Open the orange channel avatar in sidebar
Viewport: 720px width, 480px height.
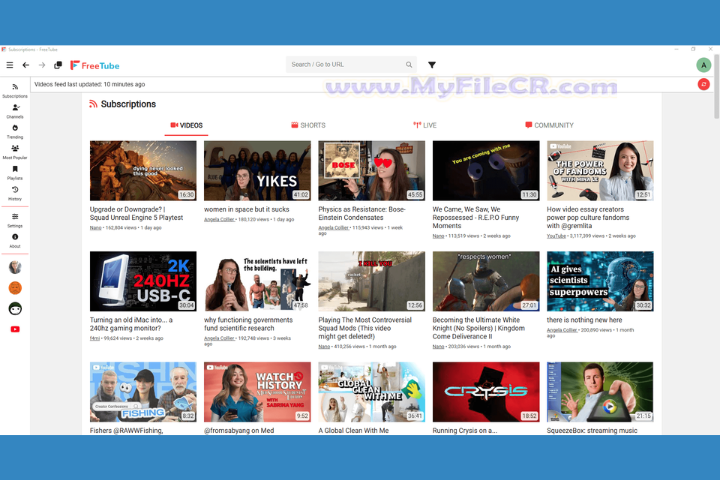coord(15,288)
